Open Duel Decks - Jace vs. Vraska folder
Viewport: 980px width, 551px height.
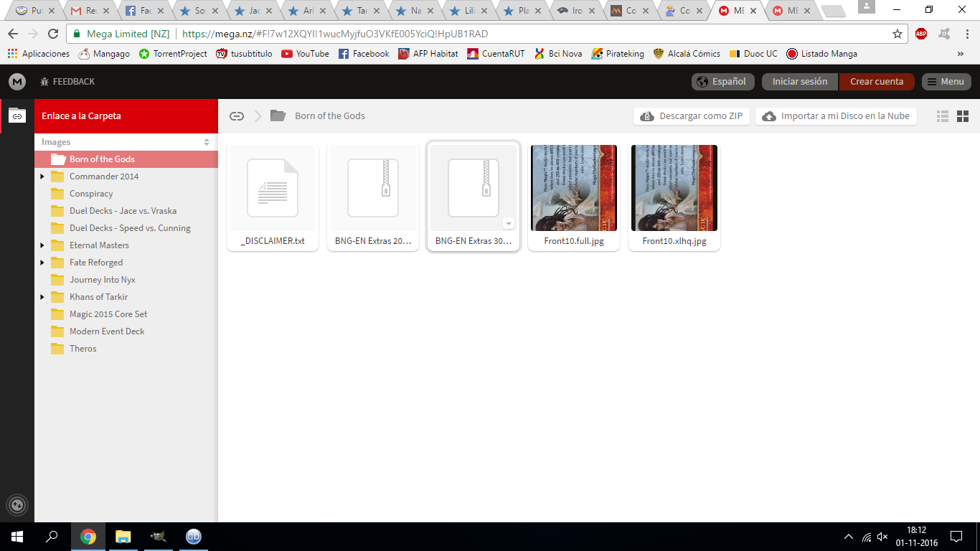(123, 211)
